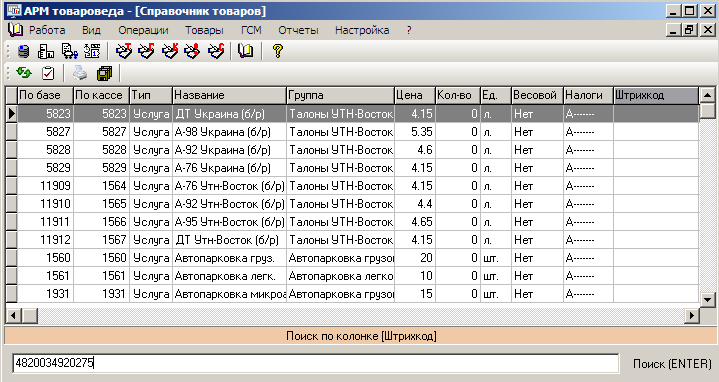Click the database cylinder toolbar icon

point(23,51)
